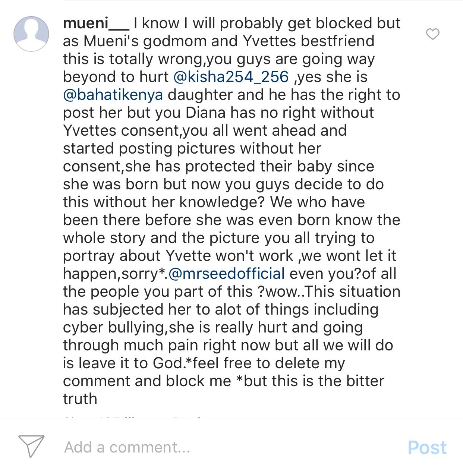Tap the 'portray about Yvette' line
The width and height of the screenshot is (463, 476).
pyautogui.click(x=230, y=256)
